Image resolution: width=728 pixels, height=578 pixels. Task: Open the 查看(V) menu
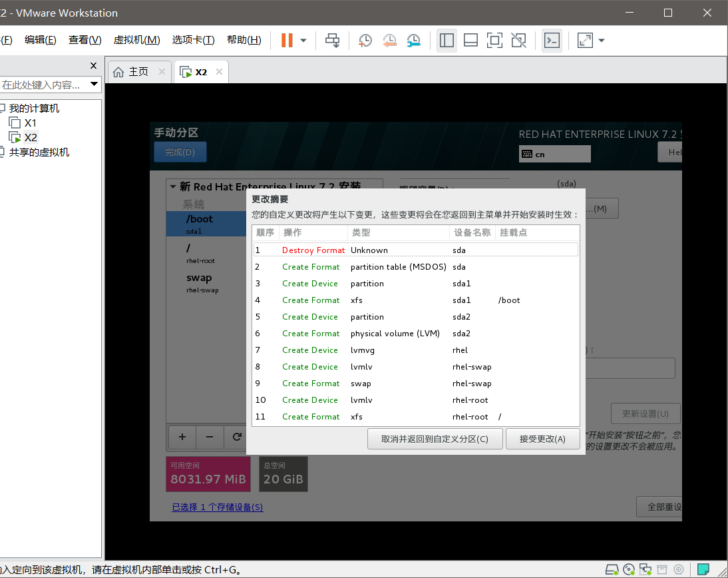click(85, 40)
